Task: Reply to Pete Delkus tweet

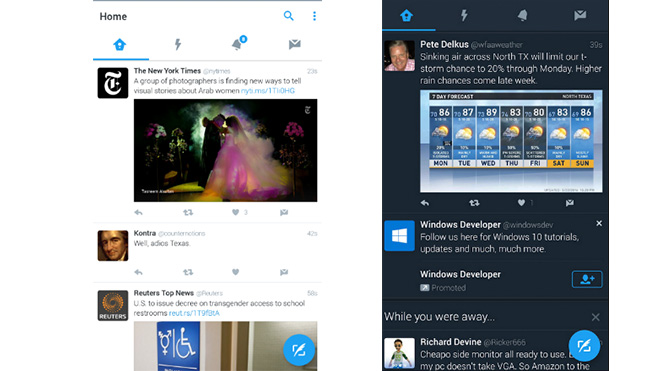Action: 425,203
